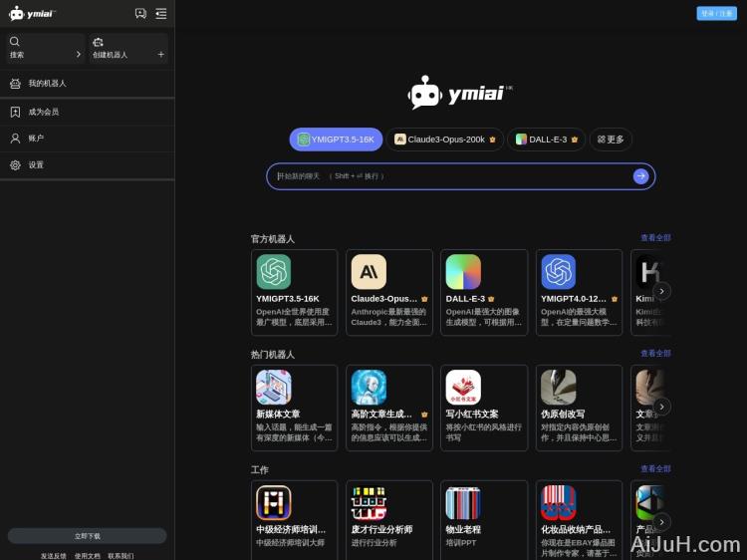Viewport: 747px width, 560px height.
Task: Open 成为会员 membership page
Action: pyautogui.click(x=88, y=112)
